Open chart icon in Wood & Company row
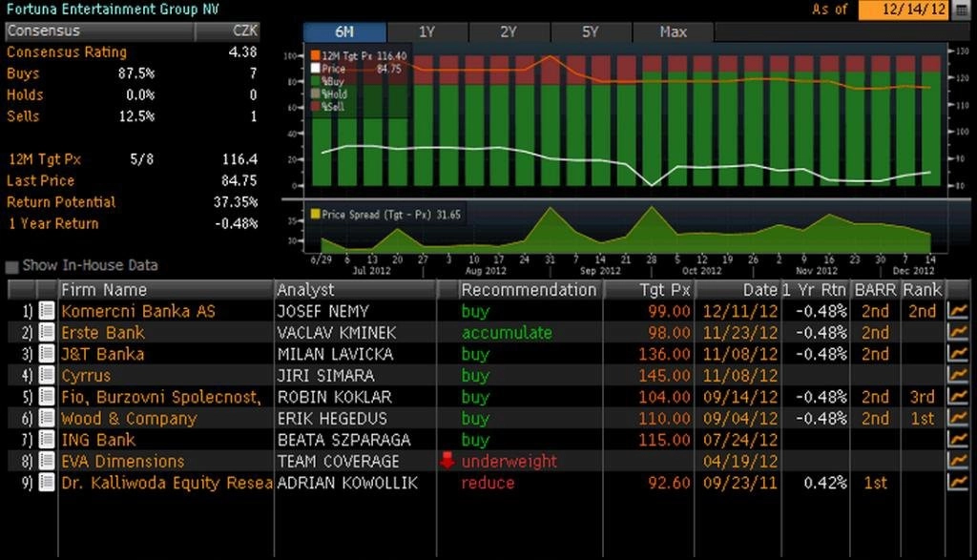This screenshot has width=977, height=560. [x=957, y=418]
